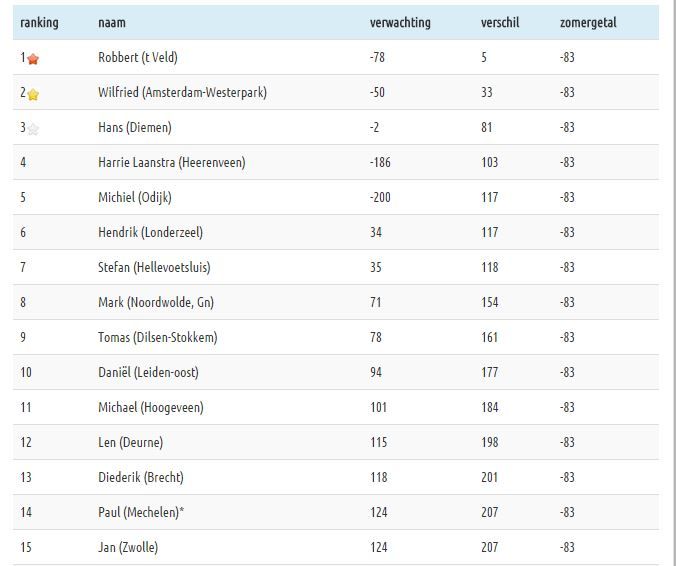
Task: Select Michiel (Odijk) entry
Action: [135, 197]
